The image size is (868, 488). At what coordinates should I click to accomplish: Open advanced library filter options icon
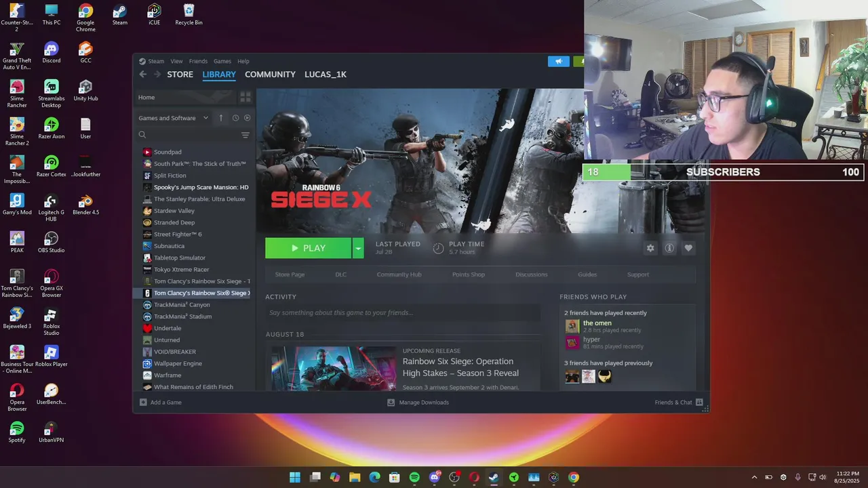245,135
